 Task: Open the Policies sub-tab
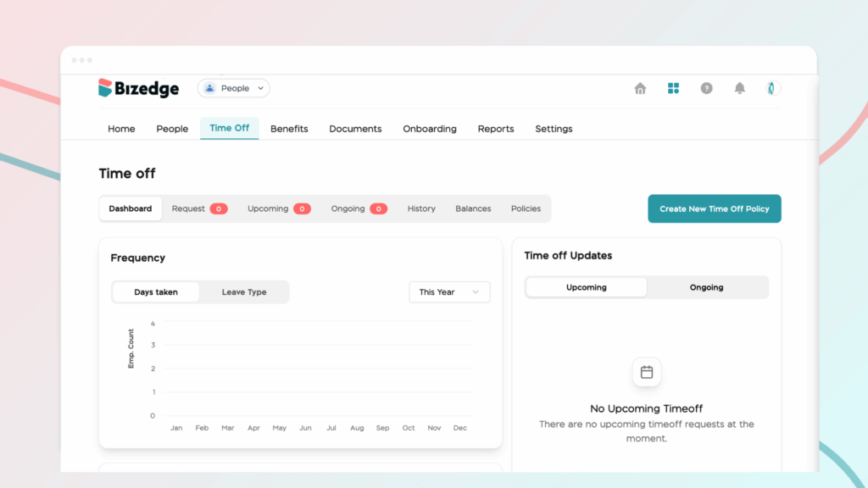click(x=526, y=208)
